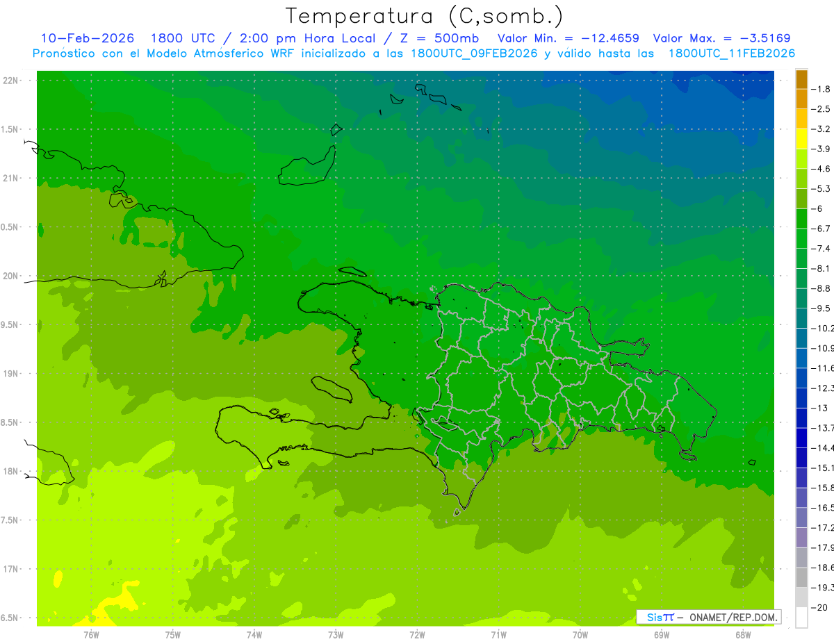Image resolution: width=834 pixels, height=644 pixels.
Task: Click the "-13" colorbar value
Action: coord(819,408)
